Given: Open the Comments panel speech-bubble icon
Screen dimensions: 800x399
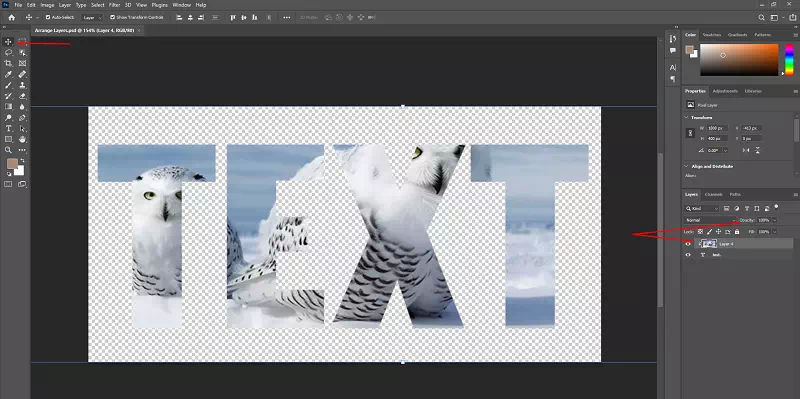Looking at the screenshot, I should coord(672,51).
